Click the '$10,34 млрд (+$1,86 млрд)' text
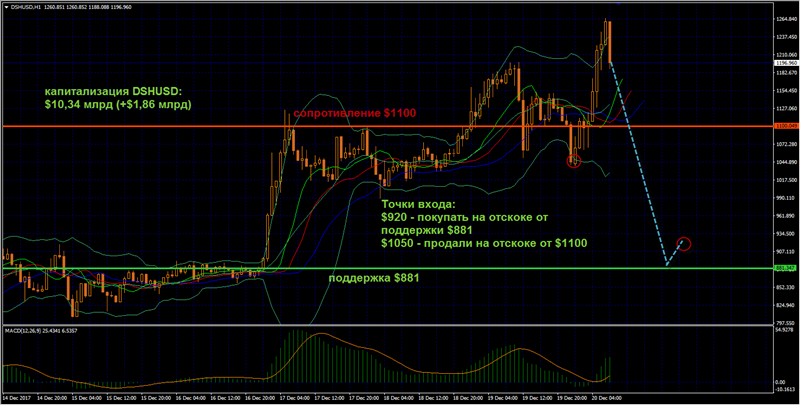 pos(118,104)
